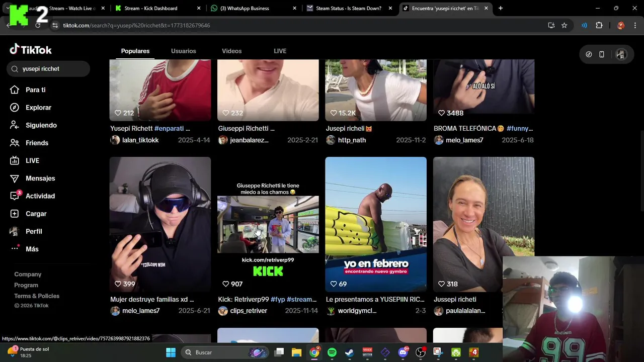
Task: Open Para ti home icon
Action: click(x=15, y=89)
